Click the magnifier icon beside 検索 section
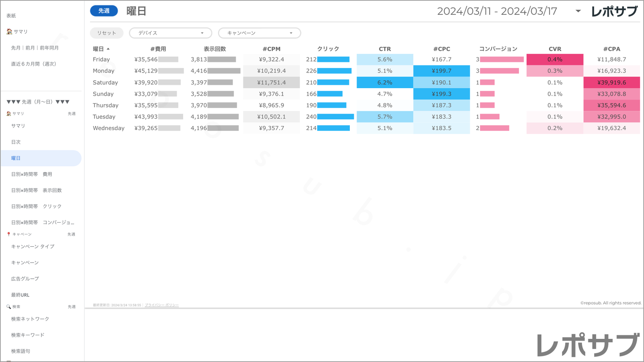The height and width of the screenshot is (362, 644). [8, 307]
